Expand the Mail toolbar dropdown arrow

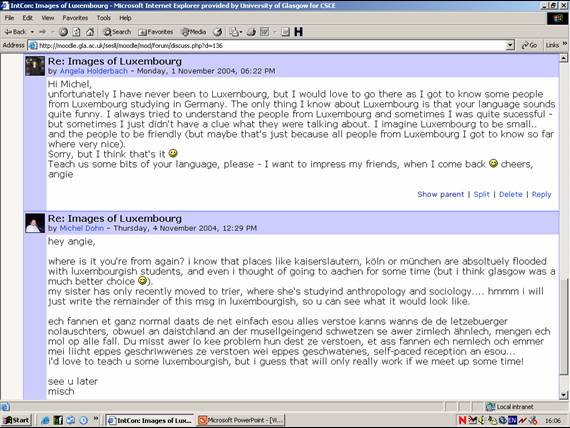241,32
